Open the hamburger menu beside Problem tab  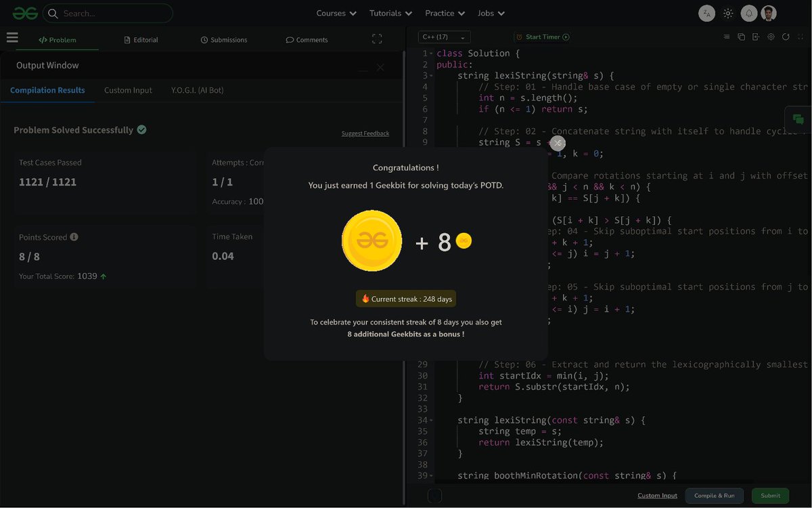pos(12,38)
